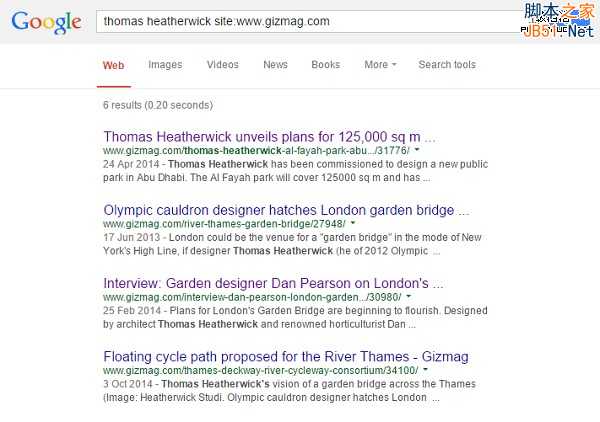Select the Web results tab
Image resolution: width=600 pixels, height=422 pixels.
(x=113, y=65)
